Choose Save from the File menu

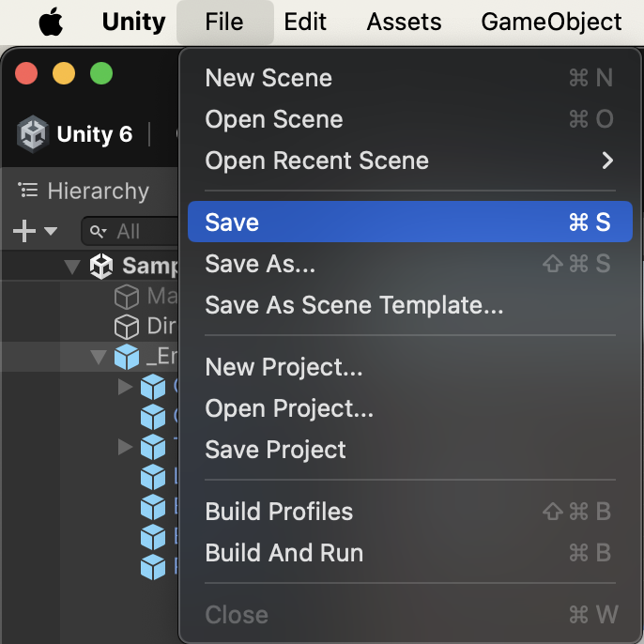410,222
